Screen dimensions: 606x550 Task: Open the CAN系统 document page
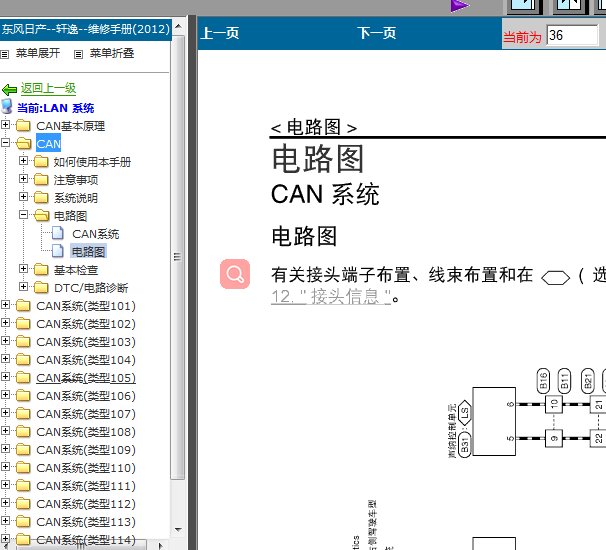tap(95, 234)
